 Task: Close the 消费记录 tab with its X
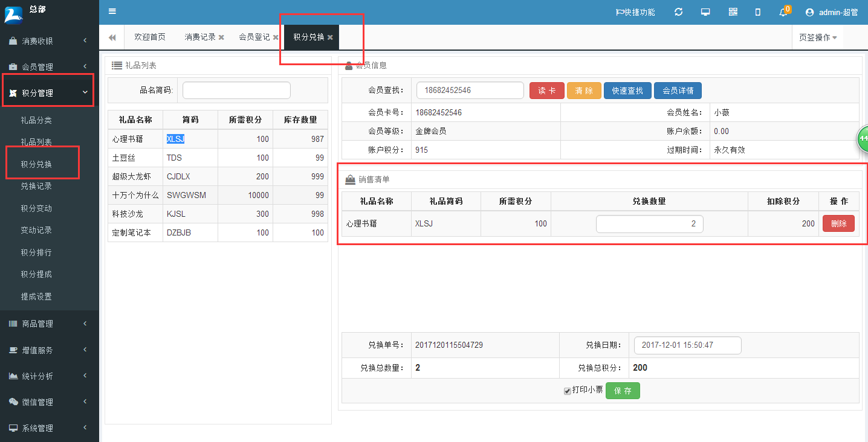pyautogui.click(x=221, y=37)
